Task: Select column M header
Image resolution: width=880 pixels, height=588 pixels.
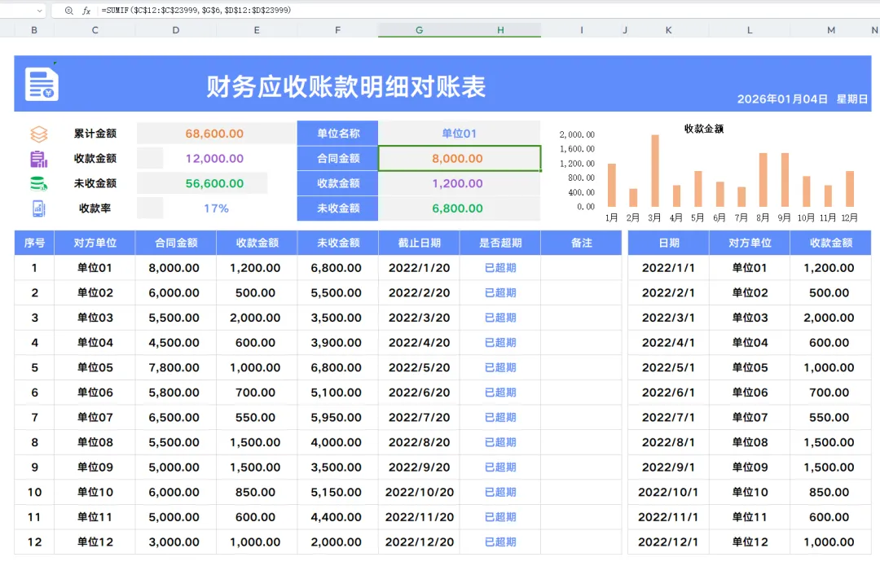Action: pos(830,30)
